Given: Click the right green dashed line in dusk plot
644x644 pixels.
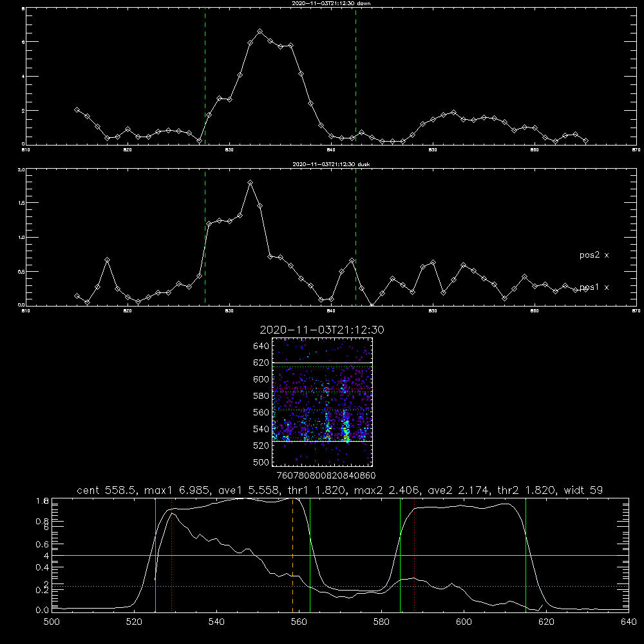Looking at the screenshot, I should pyautogui.click(x=355, y=238).
